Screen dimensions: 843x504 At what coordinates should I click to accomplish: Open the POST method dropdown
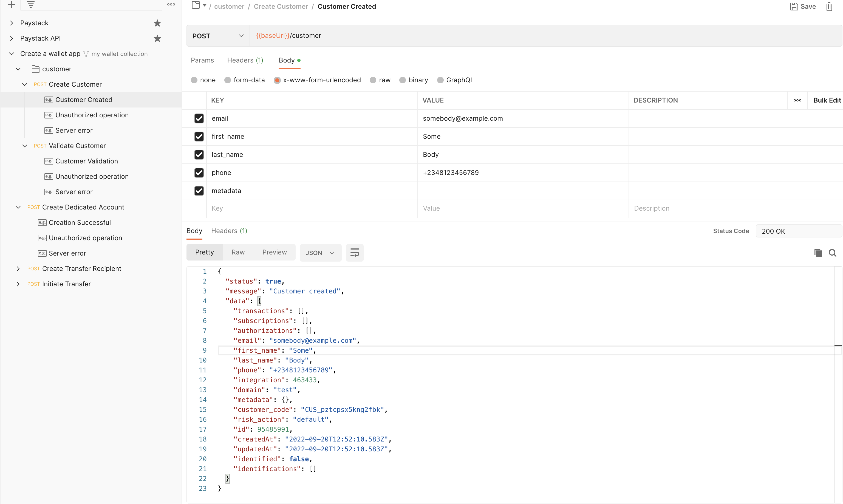pyautogui.click(x=218, y=36)
